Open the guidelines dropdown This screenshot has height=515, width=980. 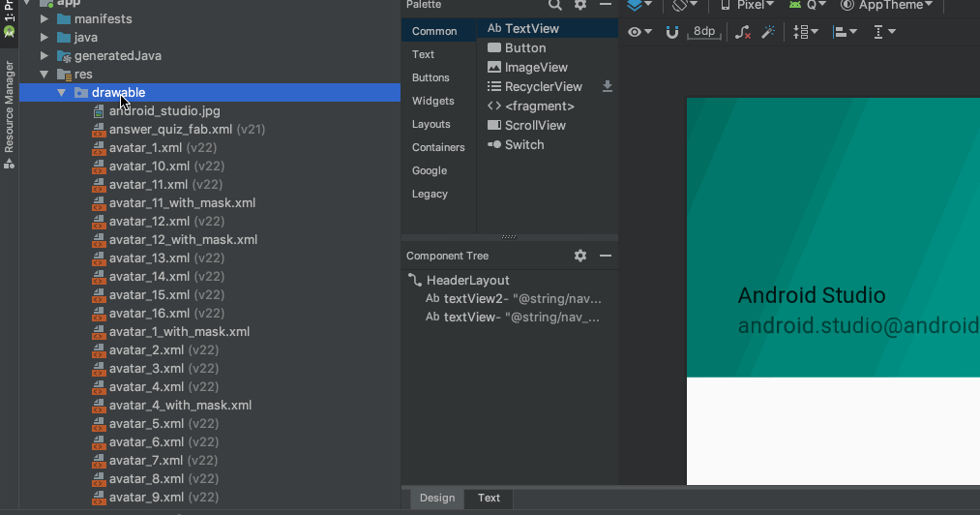click(884, 32)
